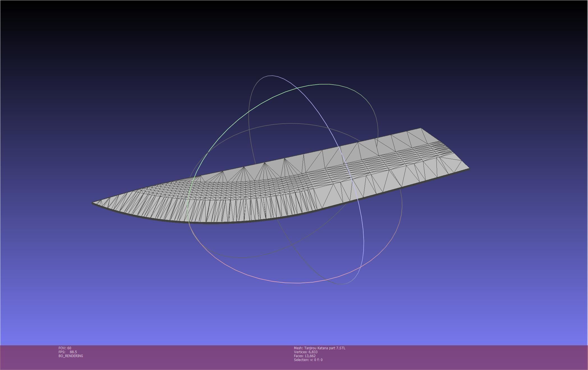
Task: Click the FPS value readout
Action: [x=73, y=352]
